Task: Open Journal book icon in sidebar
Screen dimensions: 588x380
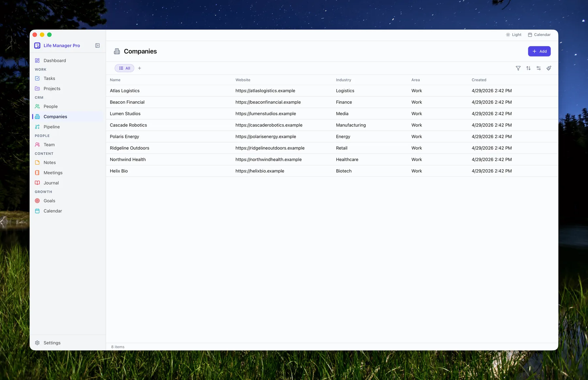Action: tap(37, 183)
